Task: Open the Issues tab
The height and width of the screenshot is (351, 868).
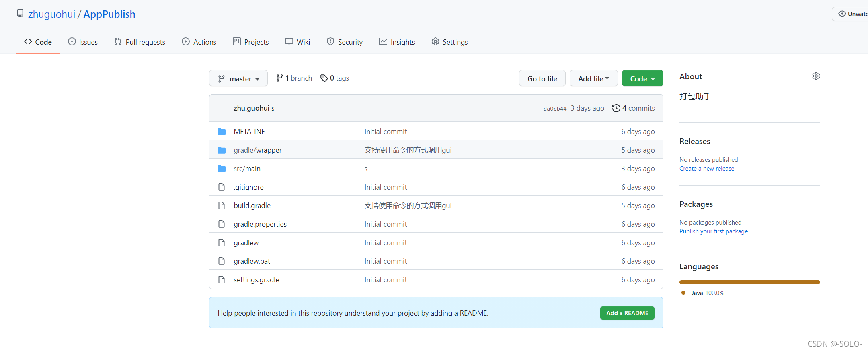Action: (x=83, y=42)
